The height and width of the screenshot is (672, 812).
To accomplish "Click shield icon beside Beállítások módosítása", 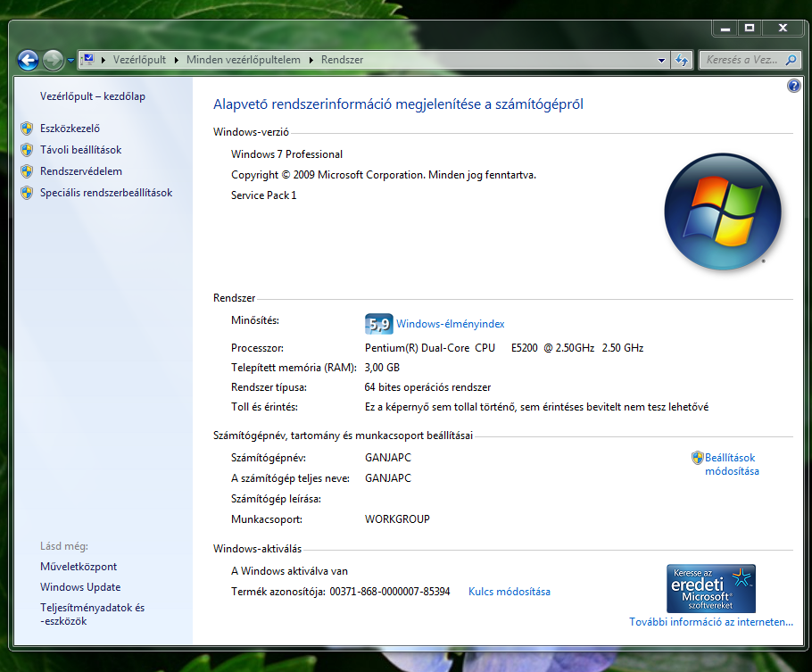I will [698, 458].
